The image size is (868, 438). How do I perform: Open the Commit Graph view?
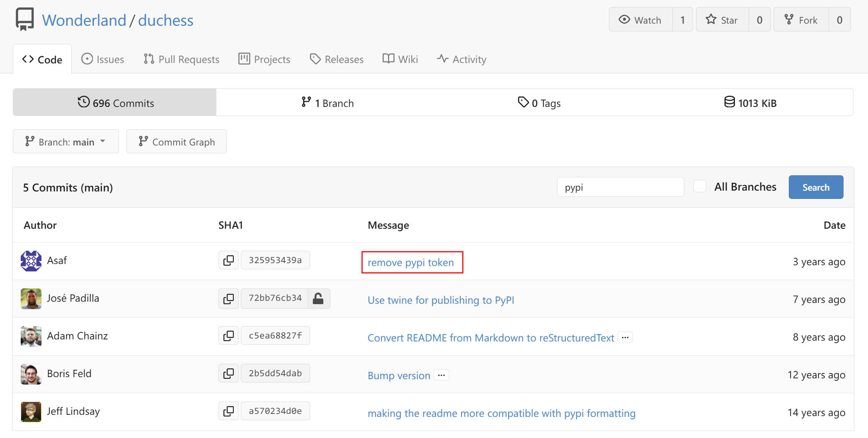click(177, 141)
